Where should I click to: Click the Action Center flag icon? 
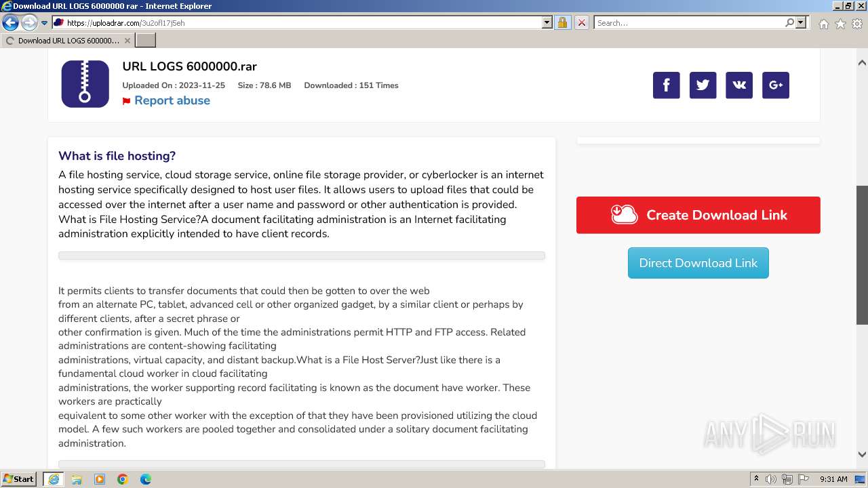tap(802, 479)
